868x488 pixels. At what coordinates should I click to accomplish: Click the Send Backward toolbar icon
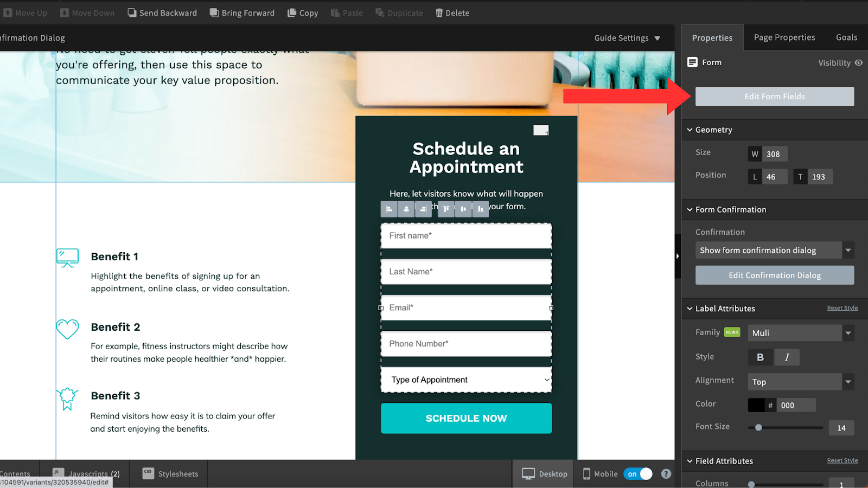point(132,13)
